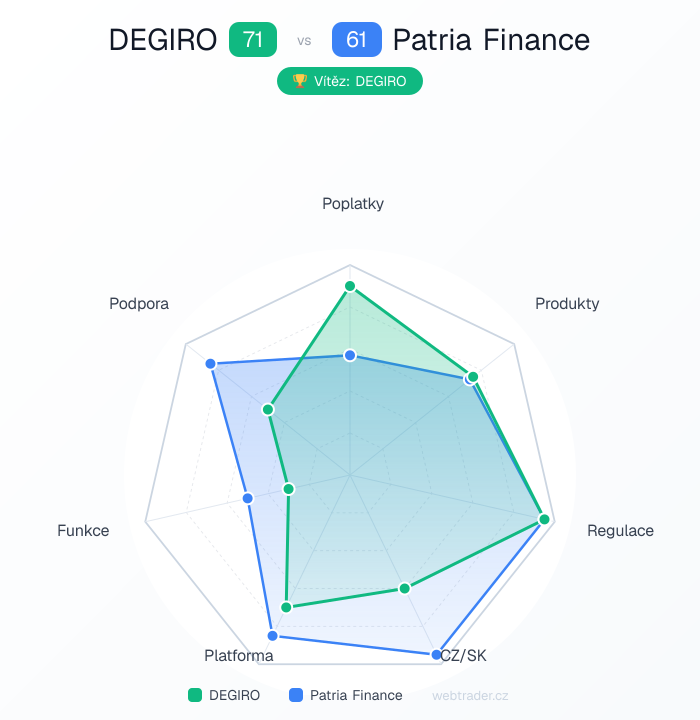The image size is (700, 720).
Task: Click the Produkty axis label
Action: point(567,303)
